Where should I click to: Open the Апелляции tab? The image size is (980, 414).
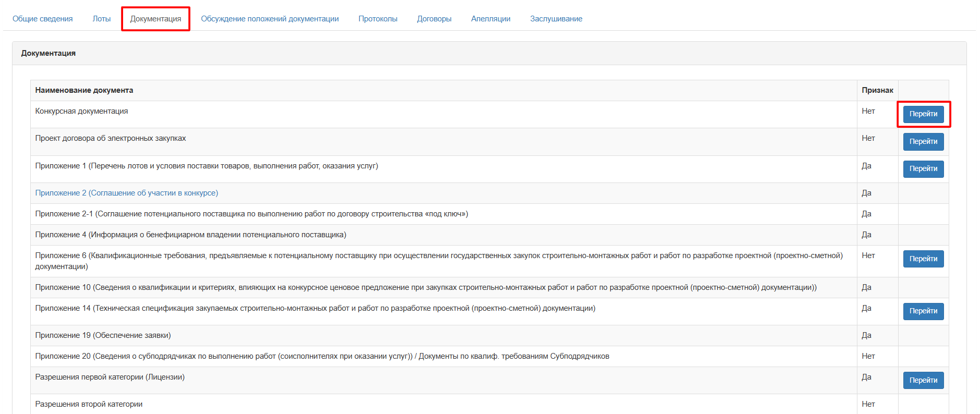pyautogui.click(x=490, y=19)
